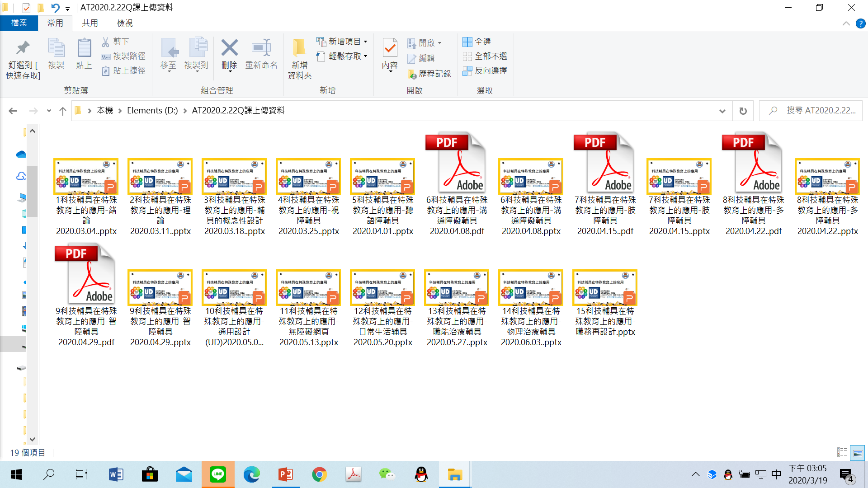Switch to the details list view icon
Image resolution: width=868 pixels, height=488 pixels.
pos(842,452)
